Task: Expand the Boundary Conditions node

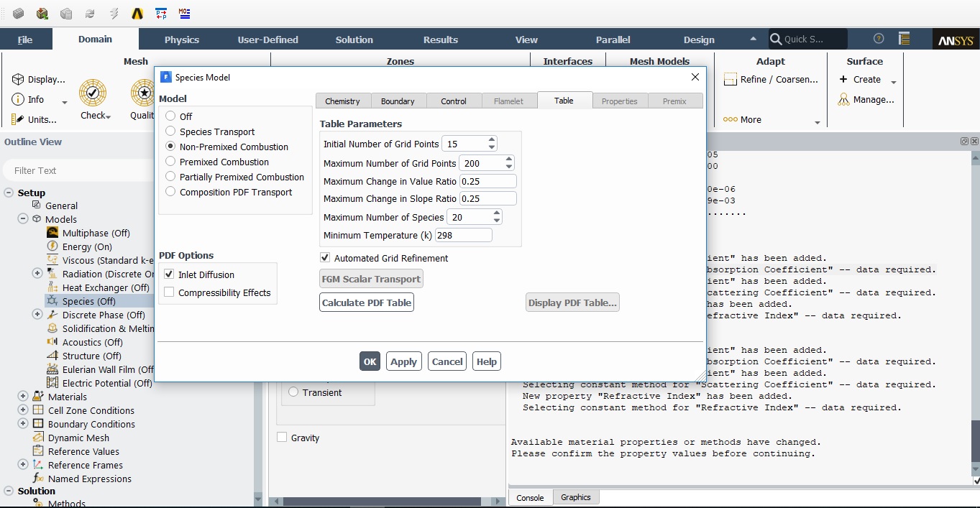Action: pos(23,423)
